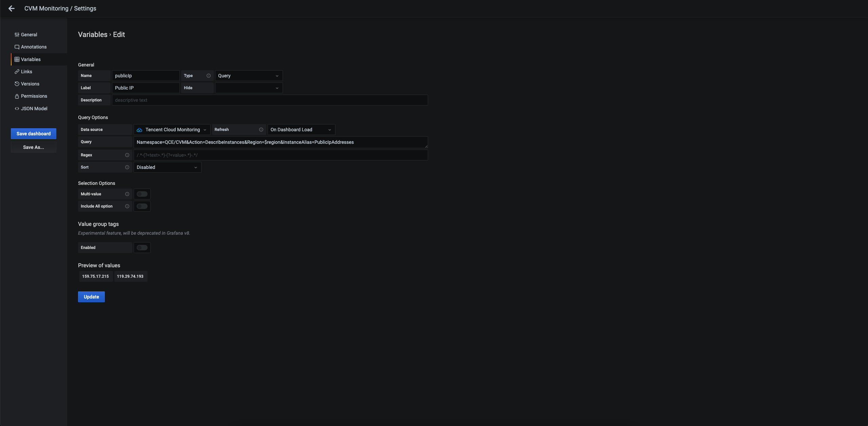Open the On Dashboard Load dropdown
868x426 pixels.
tap(301, 130)
